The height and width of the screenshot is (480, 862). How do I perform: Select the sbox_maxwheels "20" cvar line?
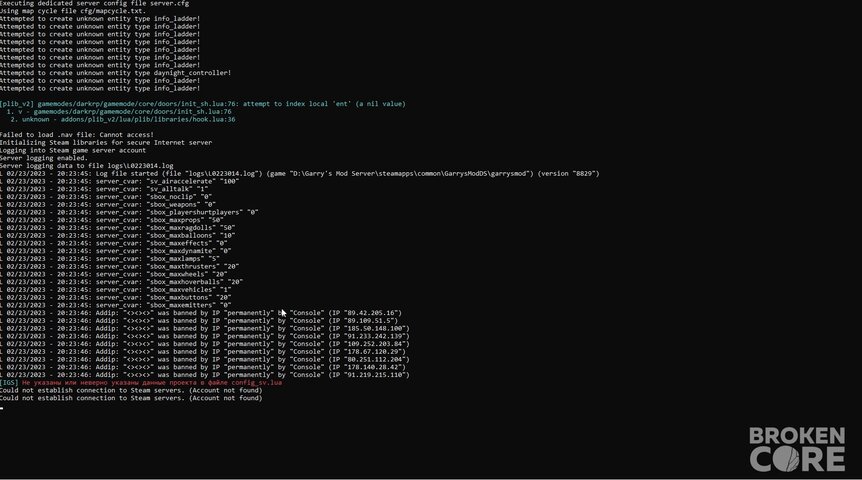click(114, 274)
